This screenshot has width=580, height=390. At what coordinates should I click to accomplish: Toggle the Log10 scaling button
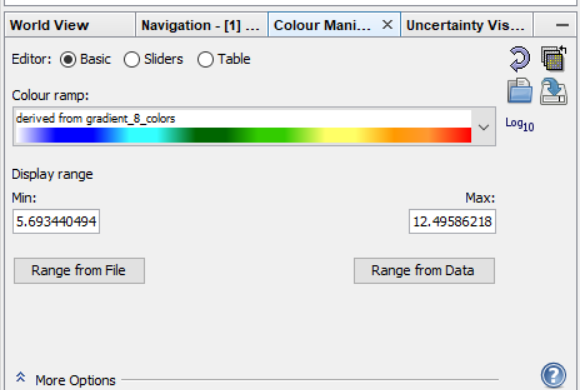pos(520,124)
